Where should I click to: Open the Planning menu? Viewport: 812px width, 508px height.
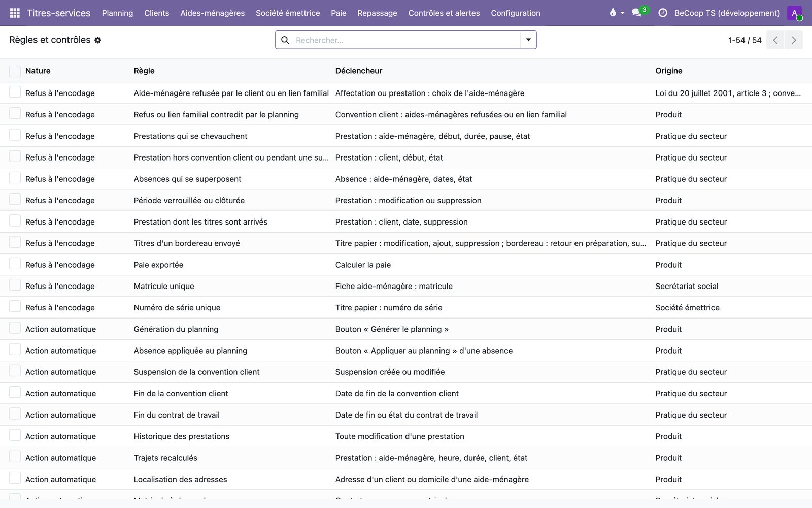(117, 13)
